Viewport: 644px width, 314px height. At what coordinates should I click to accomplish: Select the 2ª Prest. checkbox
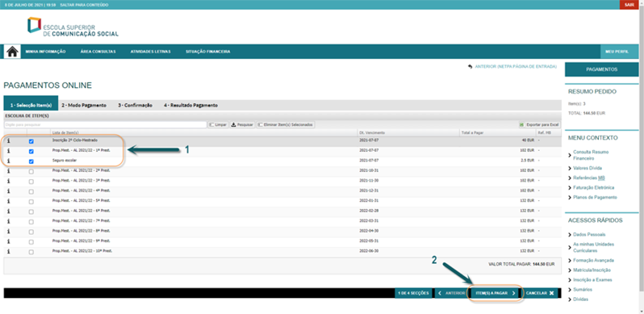point(31,172)
